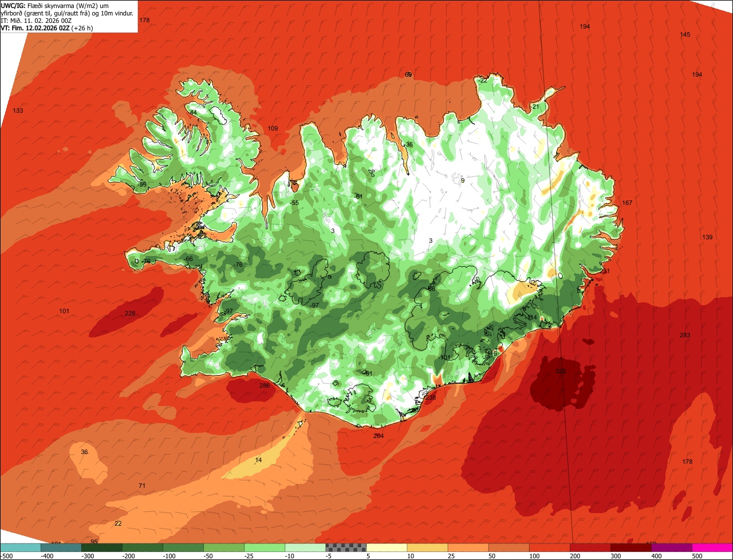Click the map value 325 in the dark red patch
Screen dimensions: 733x560
(x=561, y=371)
